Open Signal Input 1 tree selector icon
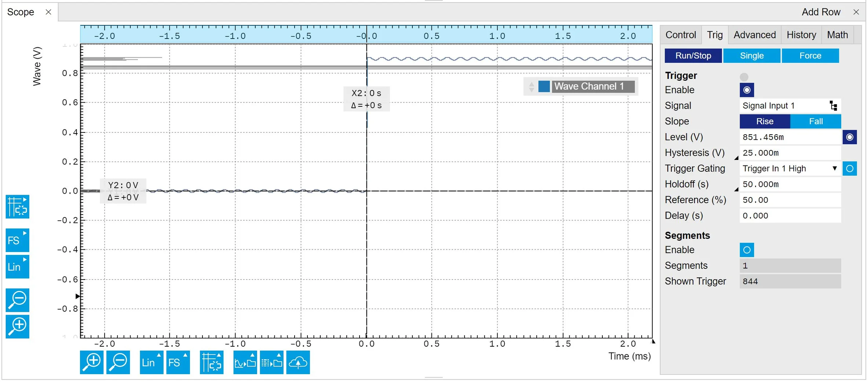 click(833, 106)
